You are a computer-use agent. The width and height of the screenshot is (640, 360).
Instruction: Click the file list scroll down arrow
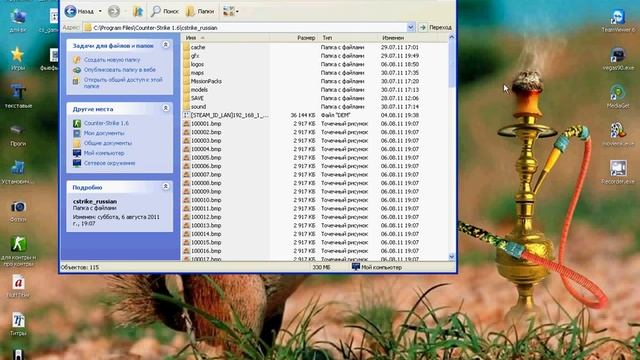[451, 256]
